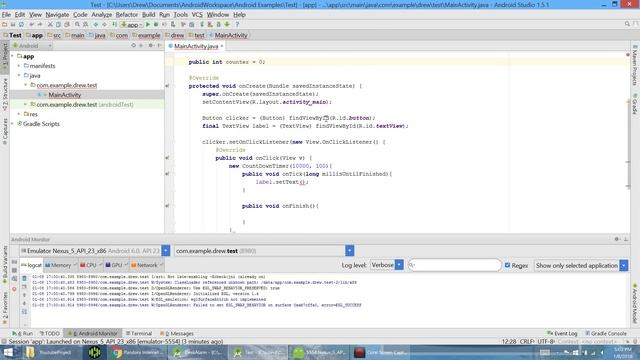Click the Copy toolbar icon

(58, 24)
